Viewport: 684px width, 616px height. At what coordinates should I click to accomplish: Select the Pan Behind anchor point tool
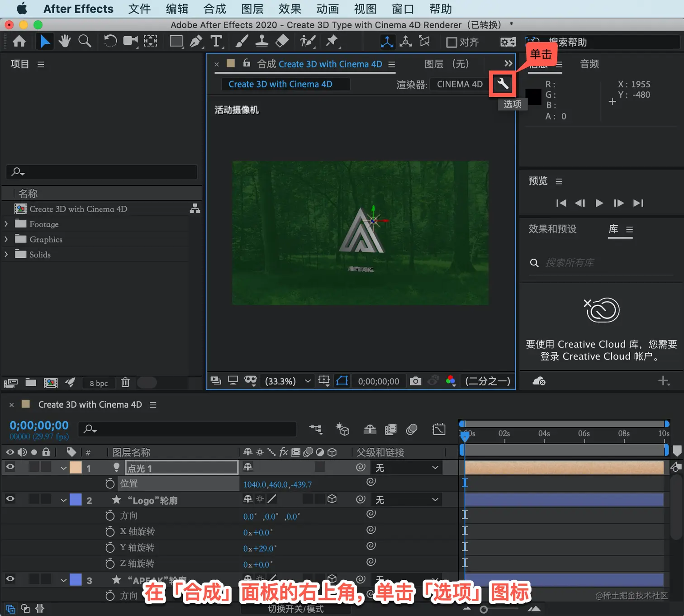151,41
